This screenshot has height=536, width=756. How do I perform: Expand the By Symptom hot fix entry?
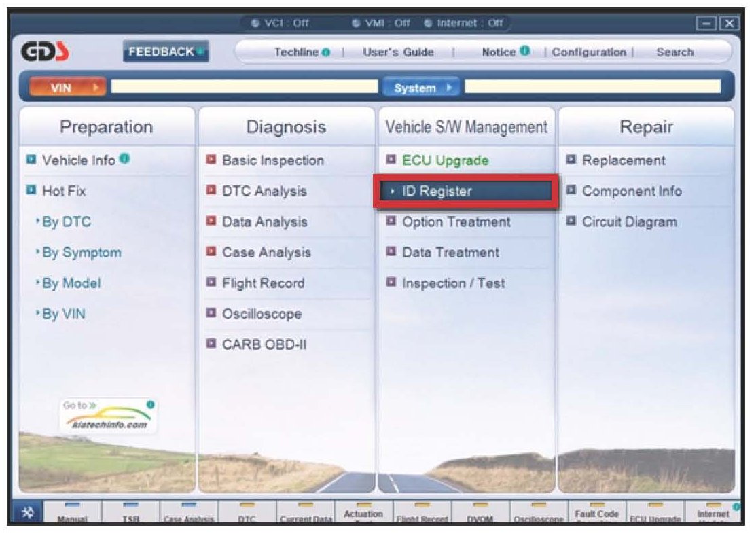tap(82, 253)
